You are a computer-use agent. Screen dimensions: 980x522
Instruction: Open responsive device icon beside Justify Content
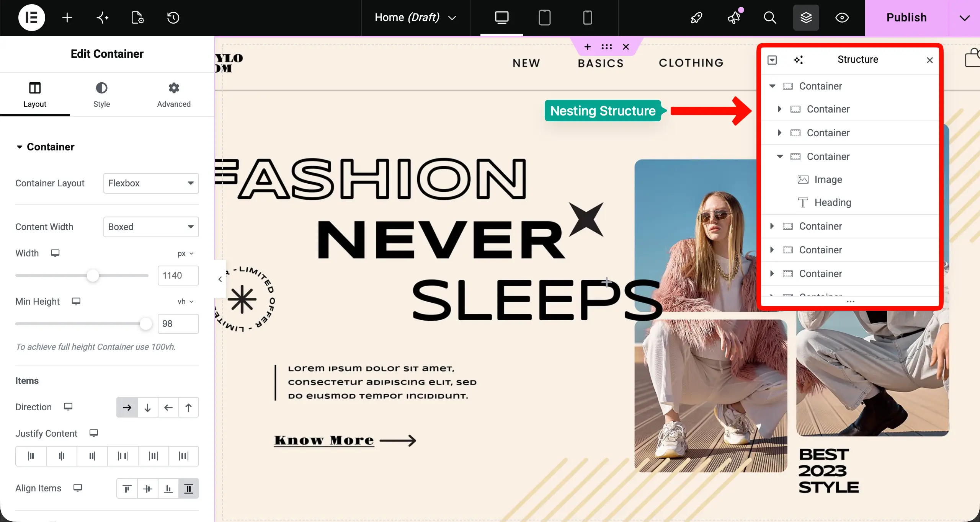click(x=94, y=433)
